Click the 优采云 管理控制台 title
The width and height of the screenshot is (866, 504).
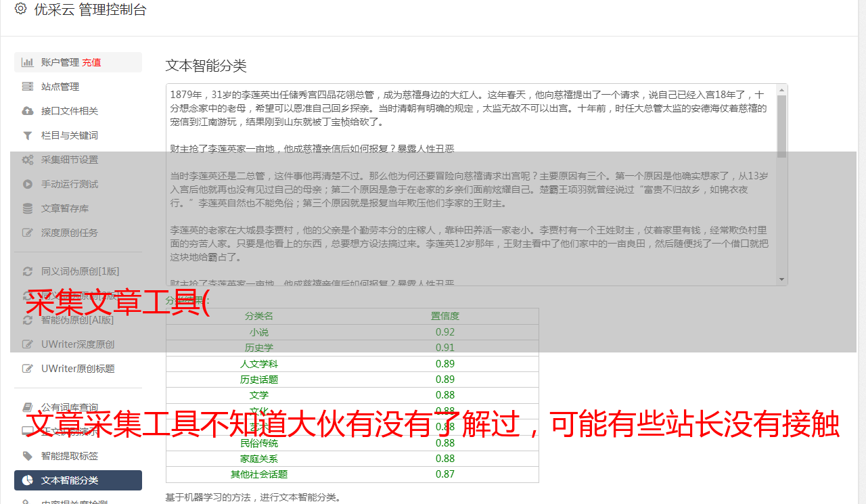tap(90, 9)
